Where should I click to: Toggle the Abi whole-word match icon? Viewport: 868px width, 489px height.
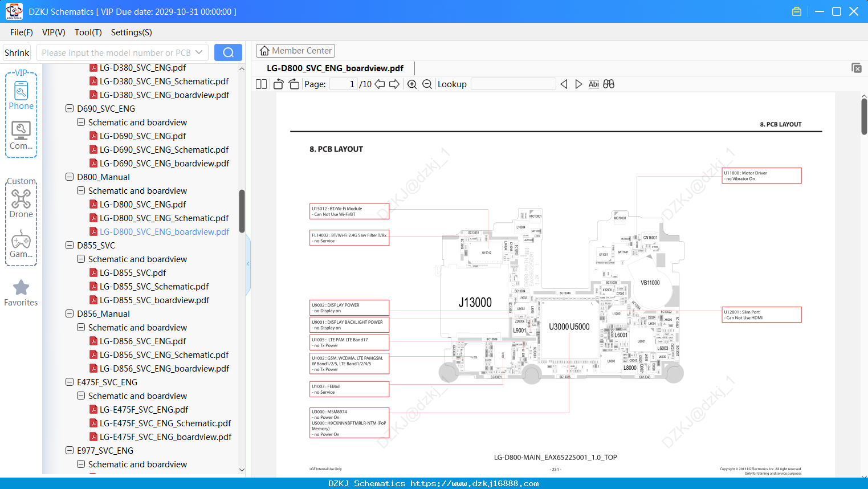pos(593,84)
